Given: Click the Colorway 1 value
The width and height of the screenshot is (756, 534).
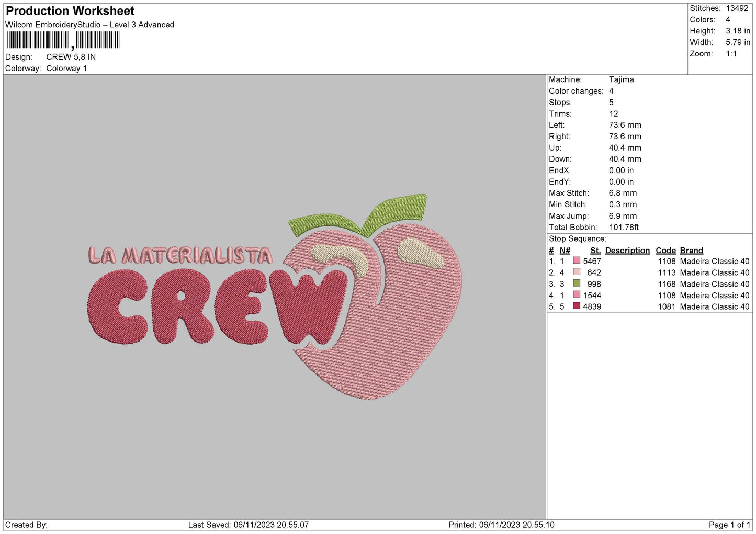Looking at the screenshot, I should click(66, 69).
